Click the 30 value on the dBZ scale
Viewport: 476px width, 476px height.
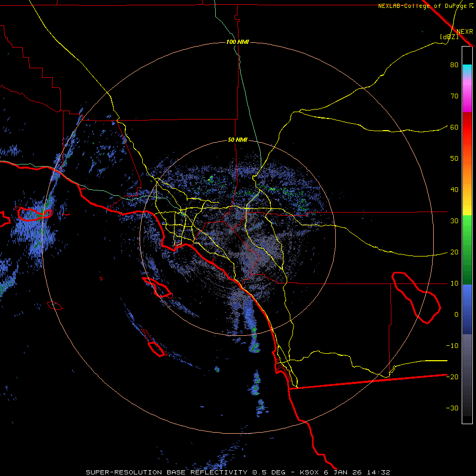(454, 221)
